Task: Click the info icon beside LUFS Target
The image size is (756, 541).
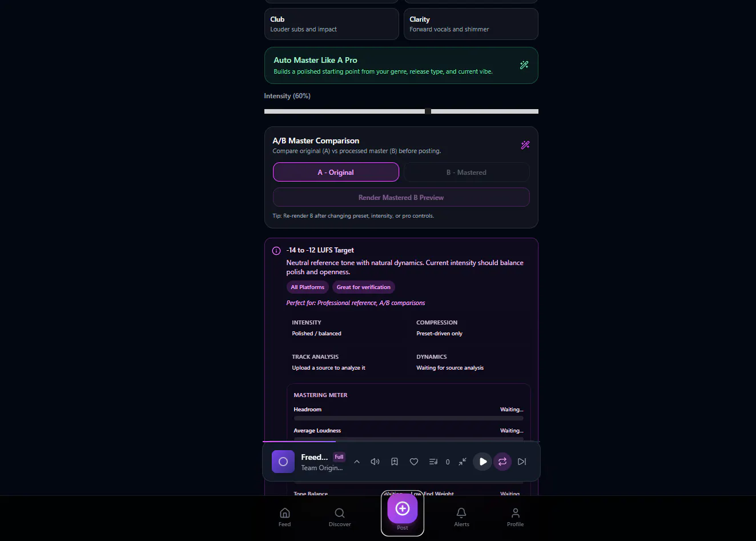Action: [x=276, y=251]
